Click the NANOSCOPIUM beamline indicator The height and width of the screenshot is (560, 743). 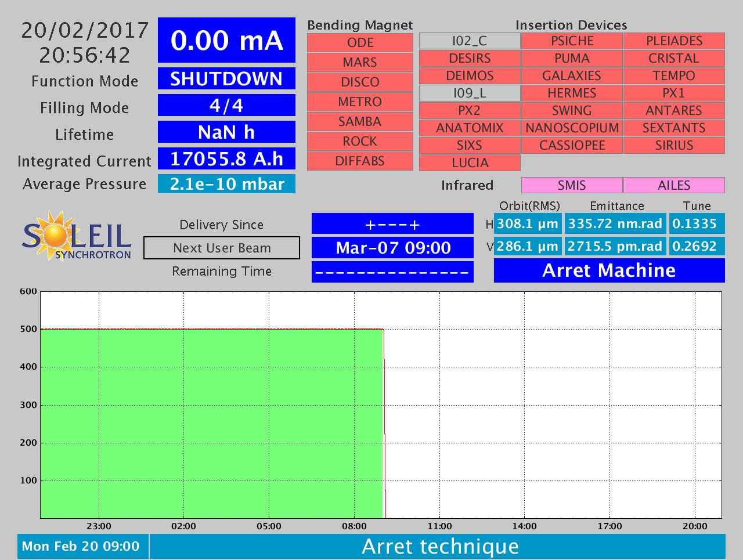(572, 128)
